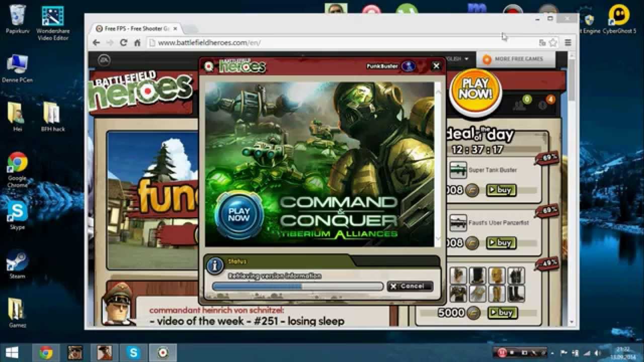Switch to Chrome in the taskbar
The image size is (644, 362).
[46, 352]
